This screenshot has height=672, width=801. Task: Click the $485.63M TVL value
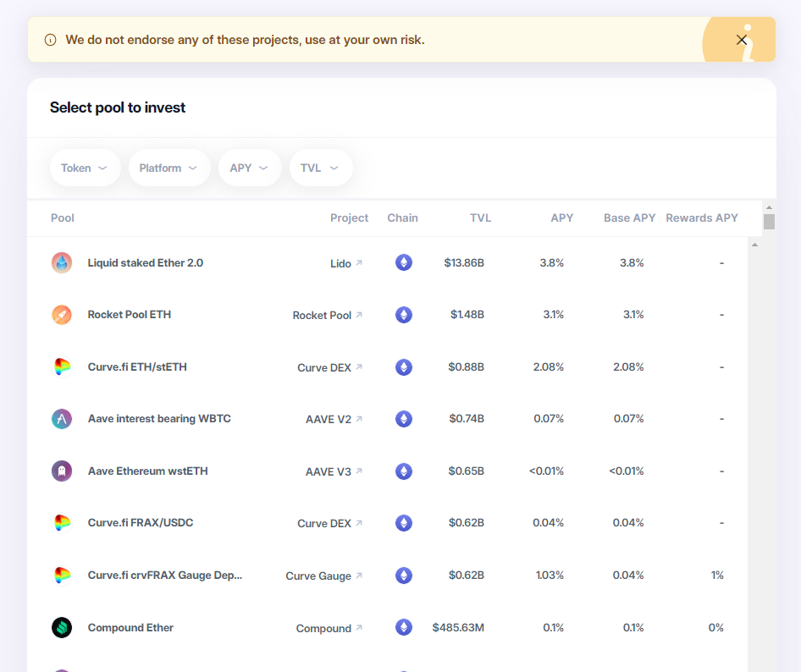[458, 628]
